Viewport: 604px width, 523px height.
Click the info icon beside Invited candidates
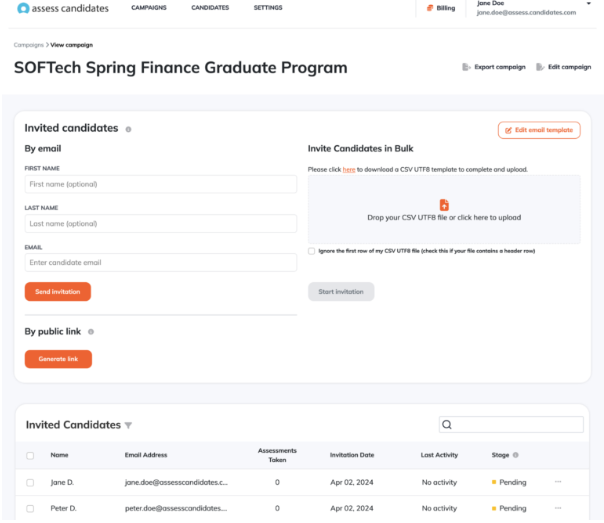point(128,129)
